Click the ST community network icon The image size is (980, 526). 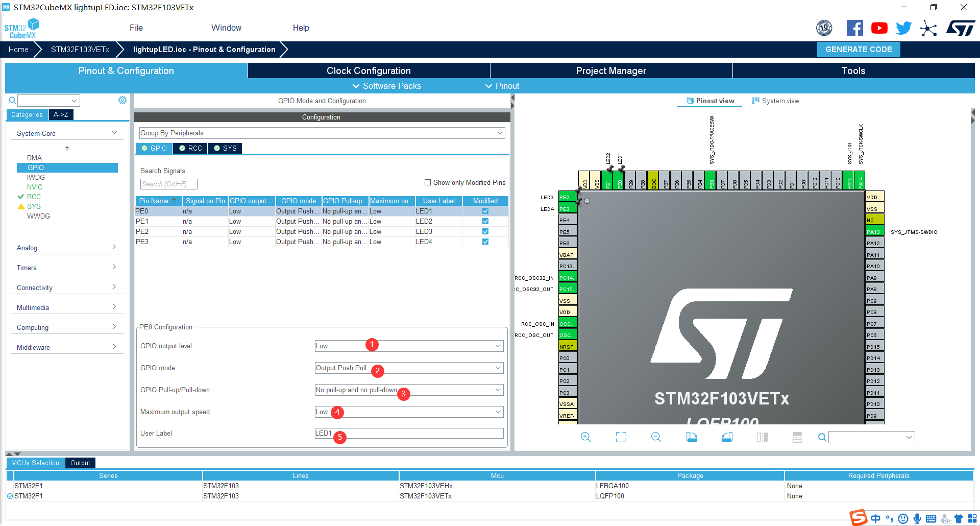pos(928,28)
